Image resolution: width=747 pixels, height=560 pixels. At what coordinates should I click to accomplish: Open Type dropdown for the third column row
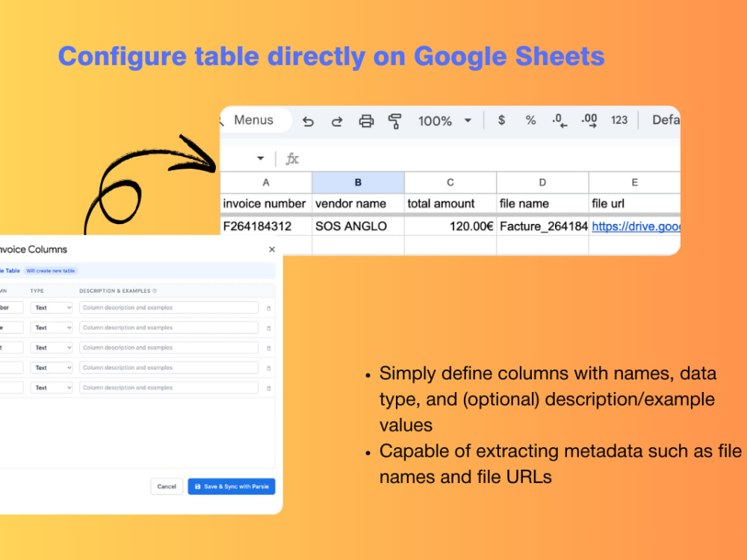(x=52, y=348)
